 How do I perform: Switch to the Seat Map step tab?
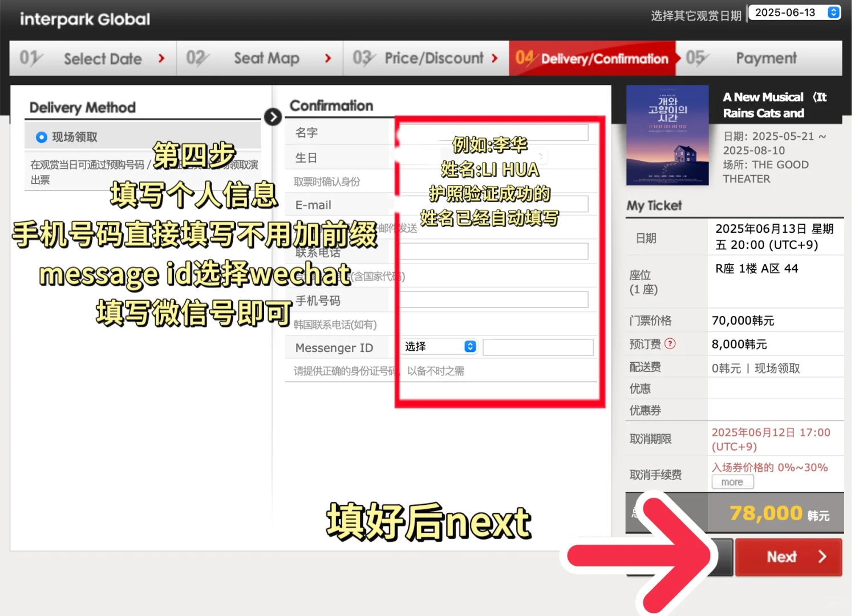(266, 58)
